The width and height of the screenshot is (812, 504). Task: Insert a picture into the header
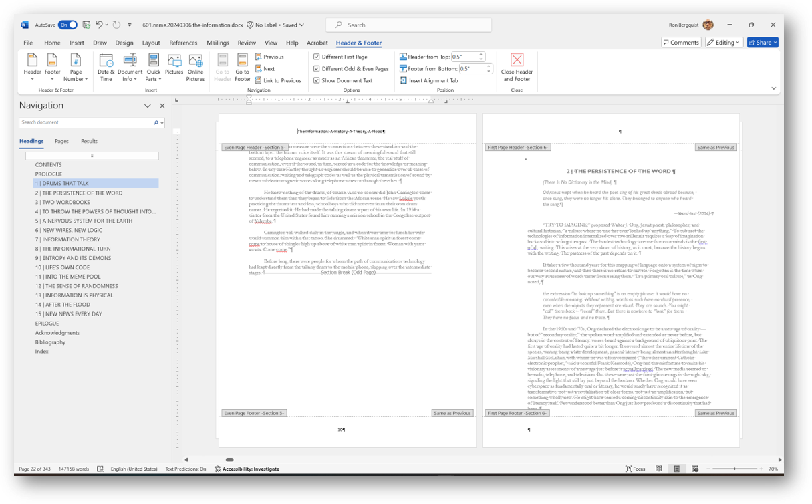click(173, 67)
